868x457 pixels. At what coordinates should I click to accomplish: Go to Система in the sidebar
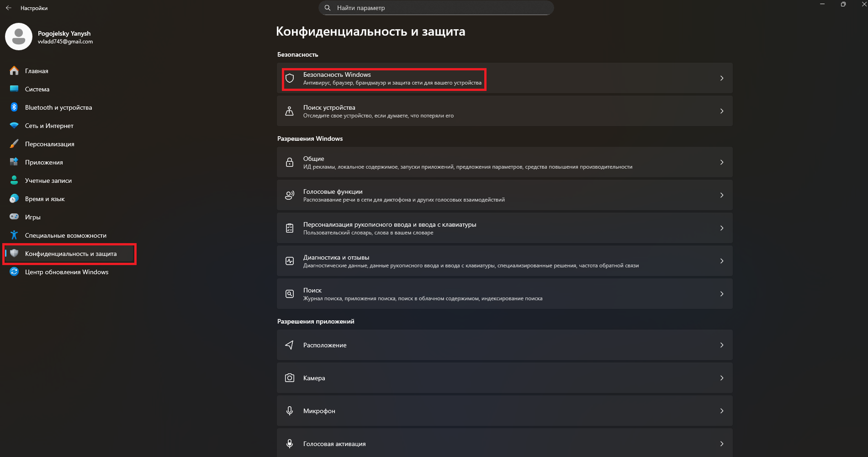[x=37, y=89]
